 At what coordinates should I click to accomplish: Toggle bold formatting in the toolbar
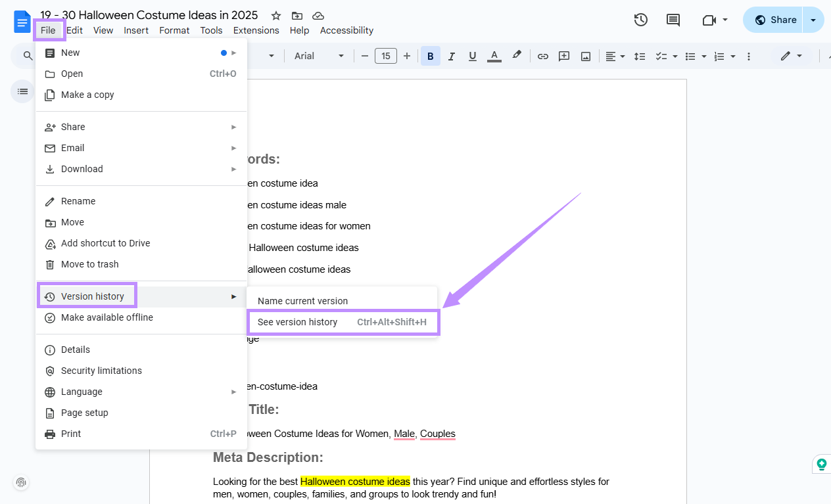[430, 56]
